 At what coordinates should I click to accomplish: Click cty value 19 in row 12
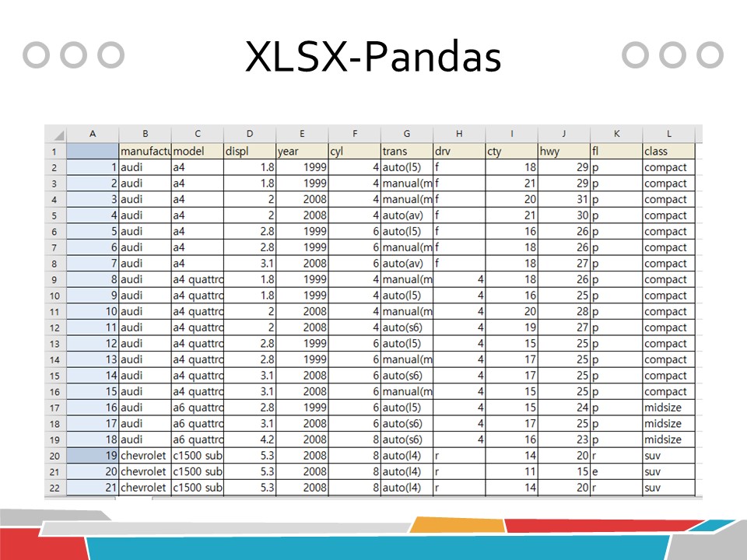click(512, 327)
